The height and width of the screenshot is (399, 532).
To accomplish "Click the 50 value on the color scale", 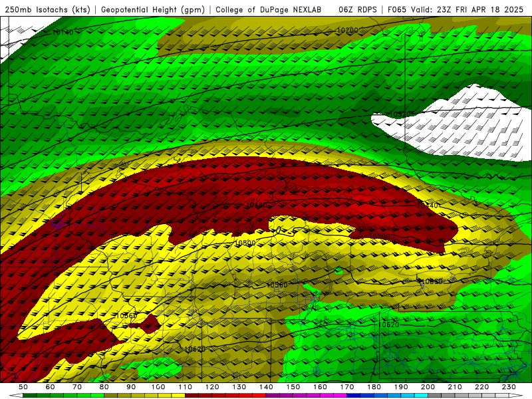I will click(x=23, y=387).
